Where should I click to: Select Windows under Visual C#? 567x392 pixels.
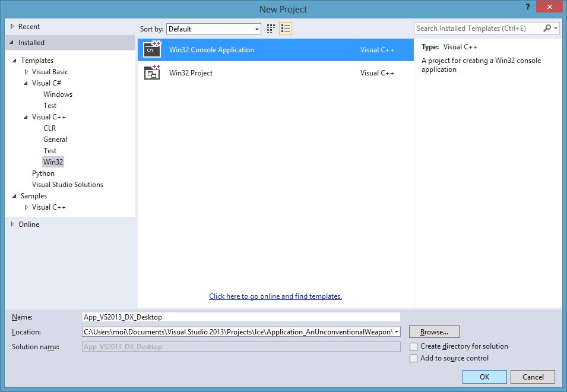tap(58, 94)
